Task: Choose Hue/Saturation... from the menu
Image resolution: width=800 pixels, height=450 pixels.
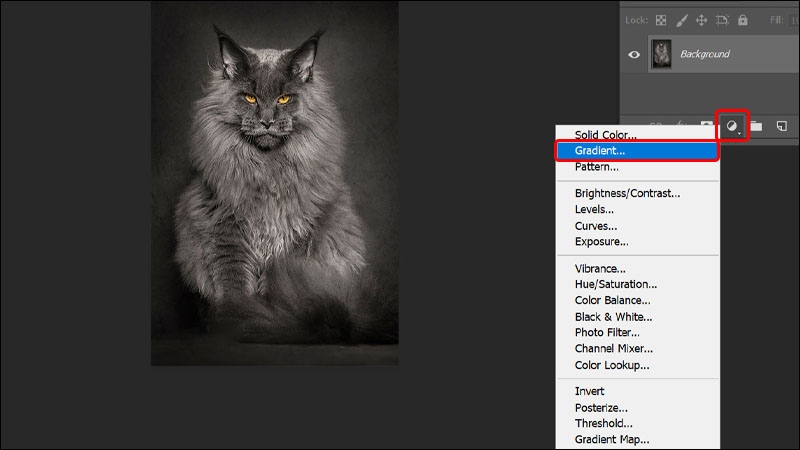Action: click(x=637, y=284)
